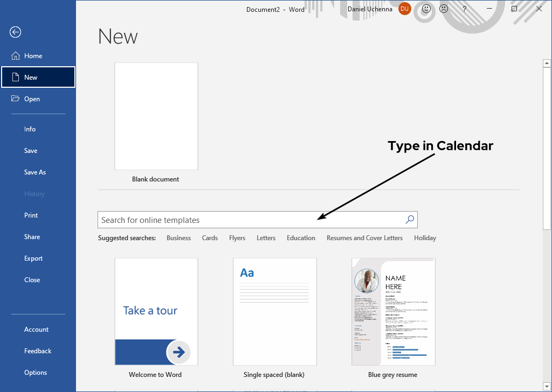Viewport: 552px width, 392px height.
Task: Search templates by clicking Resumes and Cover Letters
Action: [364, 237]
